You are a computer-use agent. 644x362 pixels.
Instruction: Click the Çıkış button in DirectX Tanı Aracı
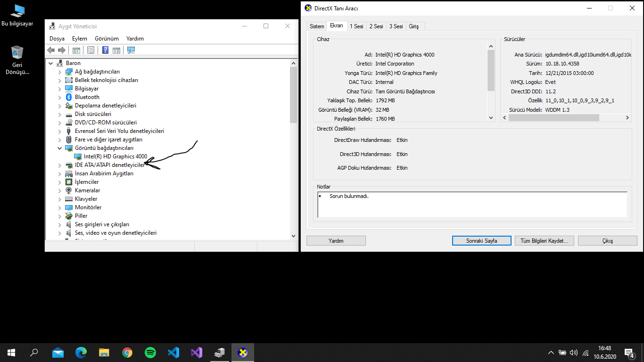click(608, 240)
